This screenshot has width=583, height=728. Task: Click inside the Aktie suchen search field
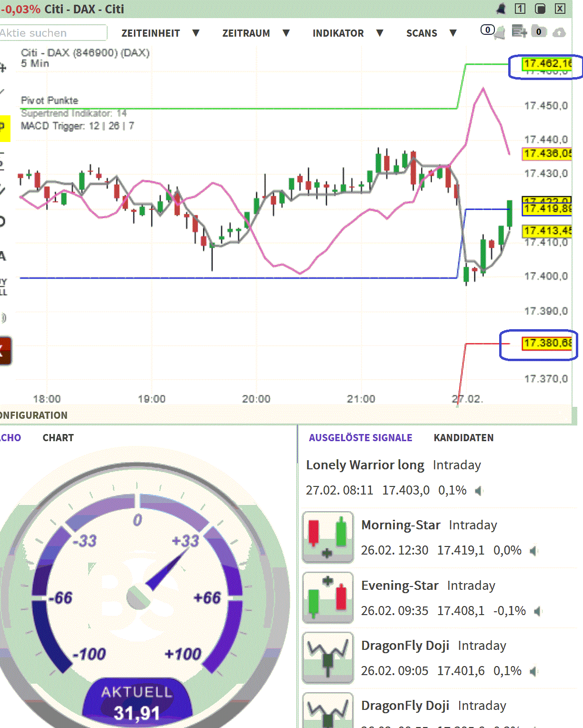click(52, 33)
